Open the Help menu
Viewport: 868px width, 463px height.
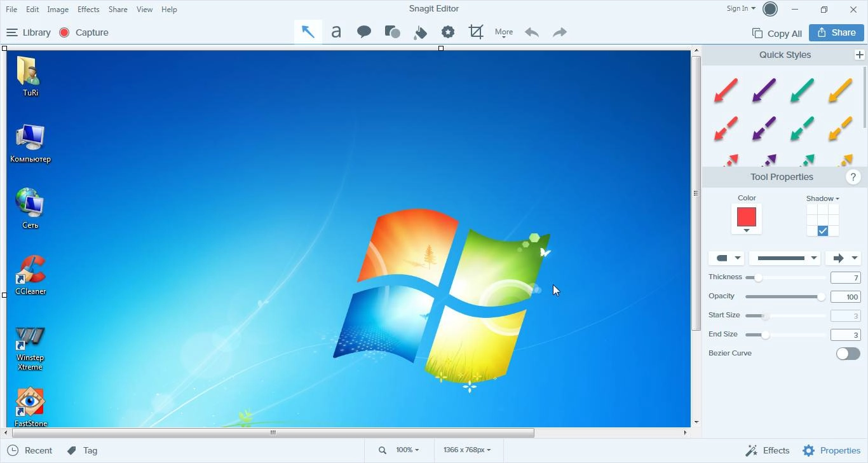(169, 10)
